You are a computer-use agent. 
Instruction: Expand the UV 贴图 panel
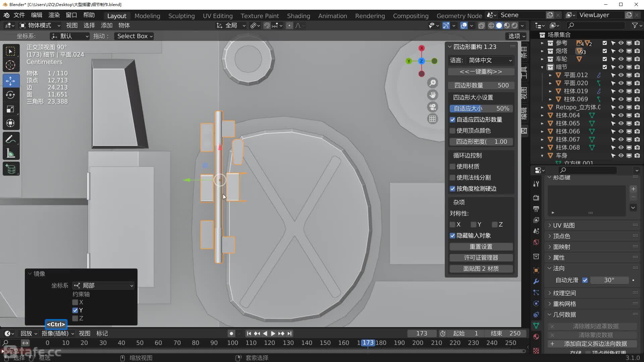[x=563, y=226]
